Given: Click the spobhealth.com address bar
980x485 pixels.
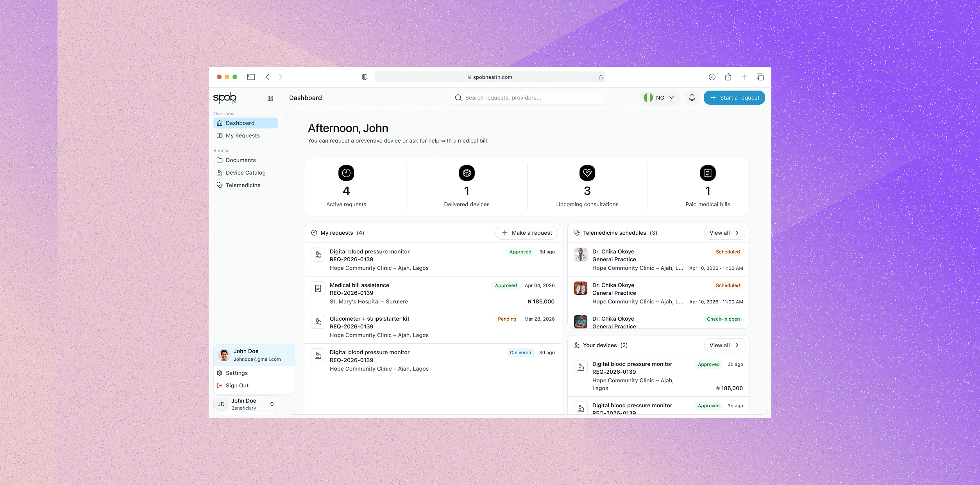Looking at the screenshot, I should (490, 77).
